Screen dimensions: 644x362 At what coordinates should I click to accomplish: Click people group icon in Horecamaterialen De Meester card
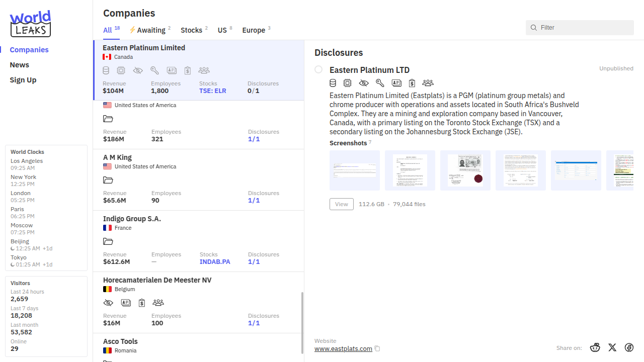point(158,303)
